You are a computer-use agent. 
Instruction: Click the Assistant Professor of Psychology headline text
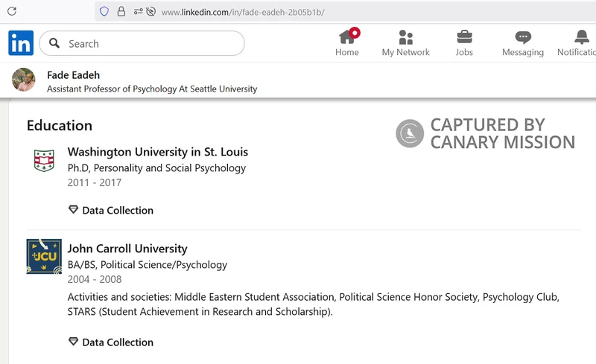click(x=152, y=89)
